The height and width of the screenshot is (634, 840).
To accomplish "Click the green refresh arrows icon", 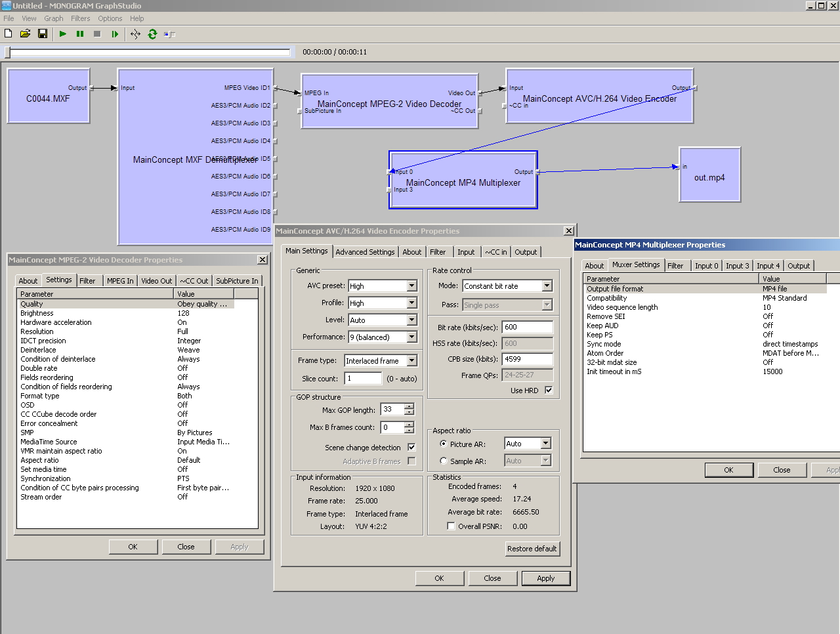I will 152,33.
